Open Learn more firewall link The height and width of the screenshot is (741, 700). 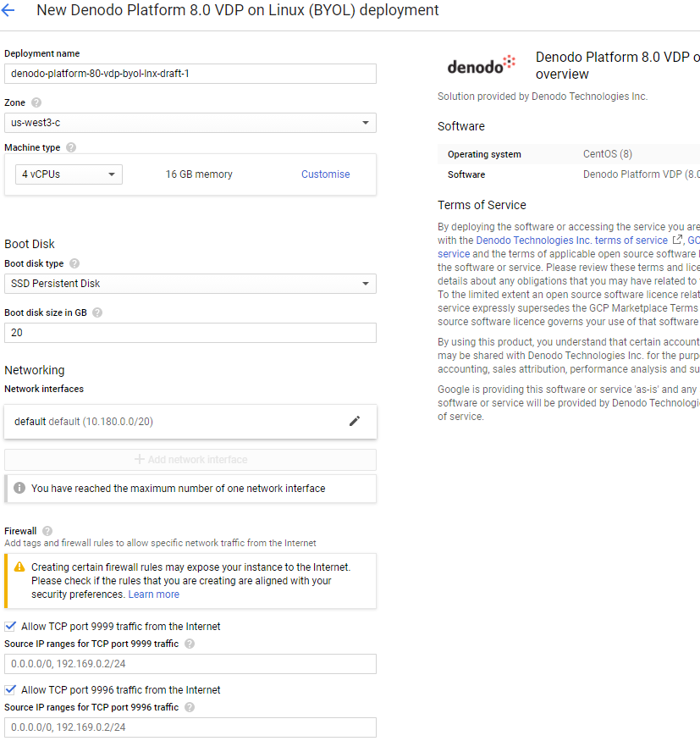(x=154, y=594)
